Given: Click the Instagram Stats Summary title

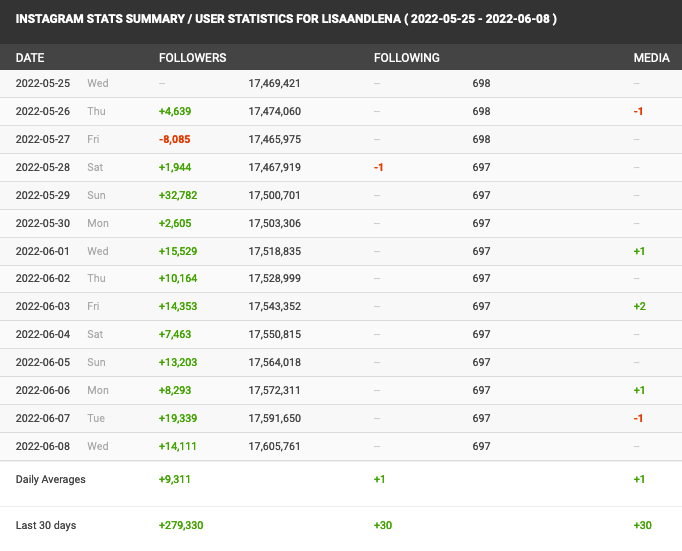Looking at the screenshot, I should (286, 19).
